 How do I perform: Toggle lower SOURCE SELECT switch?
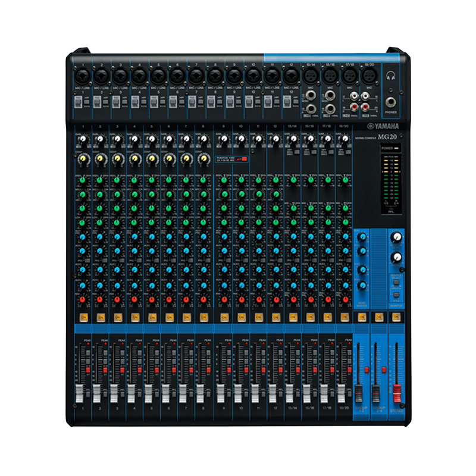(396, 295)
